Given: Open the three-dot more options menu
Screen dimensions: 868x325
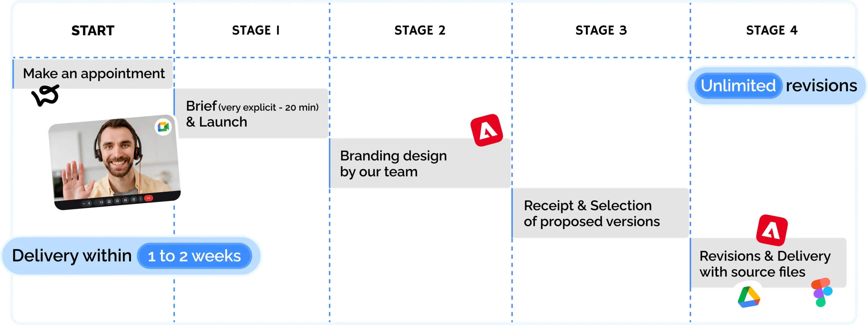Looking at the screenshot, I should tap(140, 199).
